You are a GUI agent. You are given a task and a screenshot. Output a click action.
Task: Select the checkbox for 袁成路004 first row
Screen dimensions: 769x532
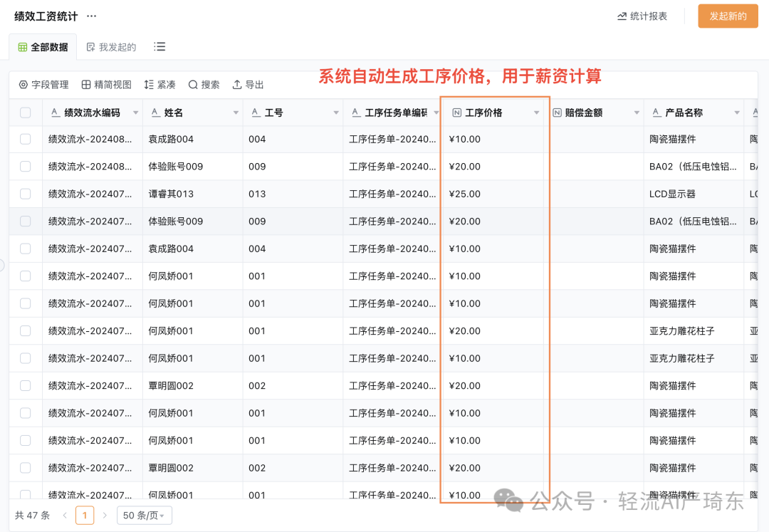click(27, 139)
